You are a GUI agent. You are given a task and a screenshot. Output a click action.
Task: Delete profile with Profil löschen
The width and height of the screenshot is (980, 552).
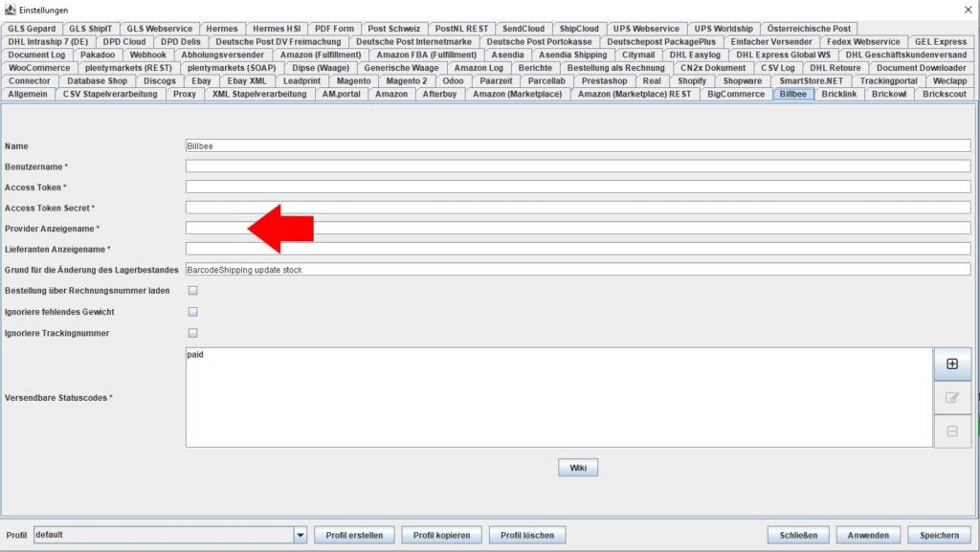(x=527, y=535)
